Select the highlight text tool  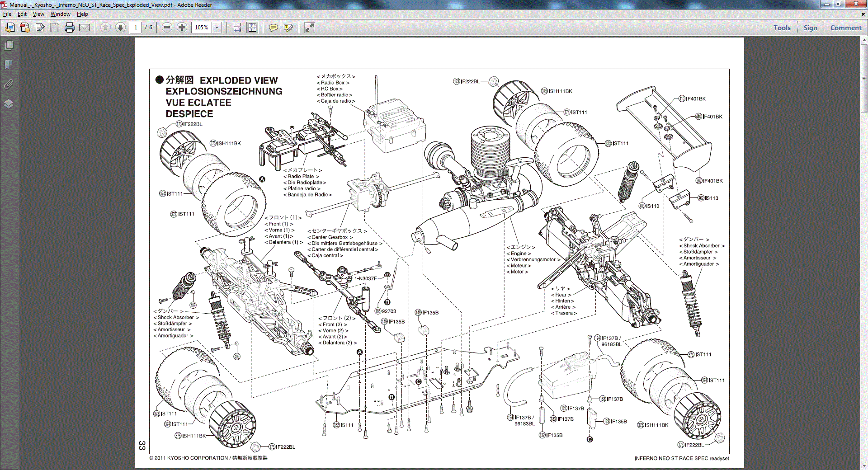click(288, 28)
